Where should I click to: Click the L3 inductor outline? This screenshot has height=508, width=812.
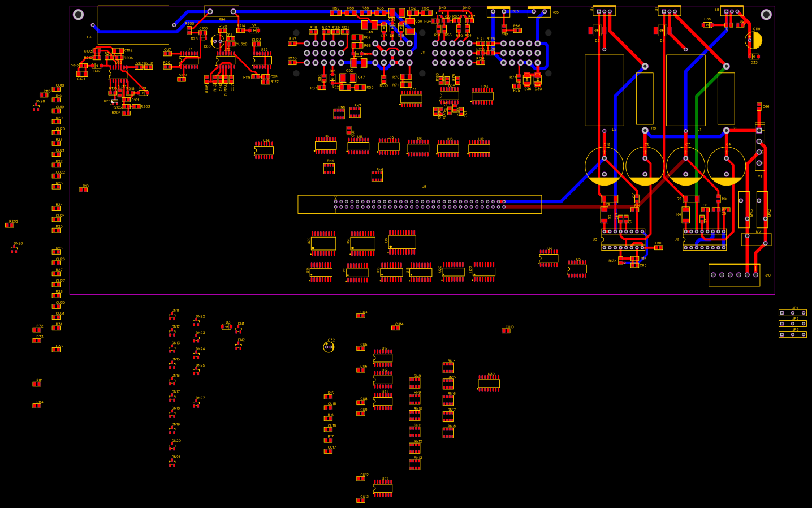click(133, 25)
